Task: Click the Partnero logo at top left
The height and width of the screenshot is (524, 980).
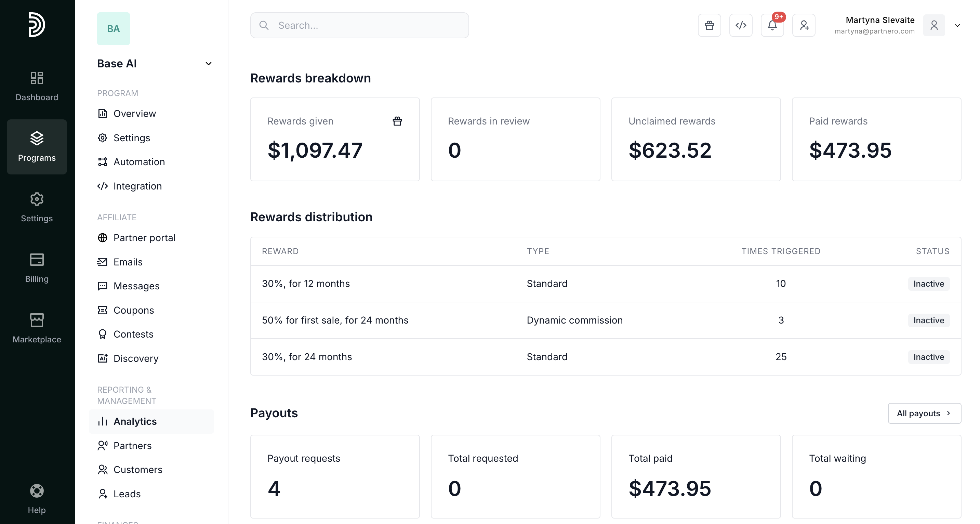Action: 37,25
